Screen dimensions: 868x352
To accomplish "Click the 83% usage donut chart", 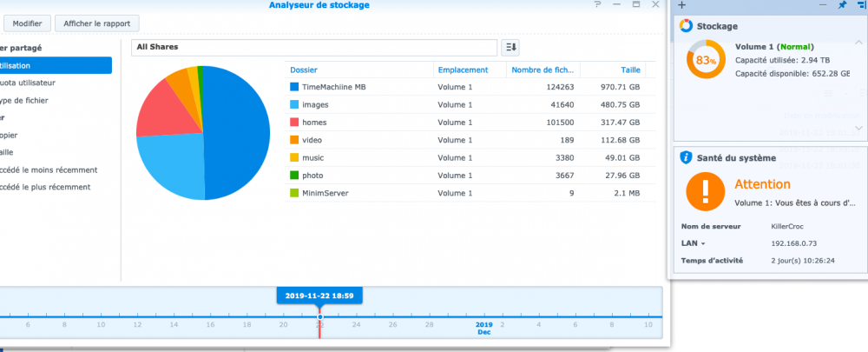I will (x=705, y=61).
